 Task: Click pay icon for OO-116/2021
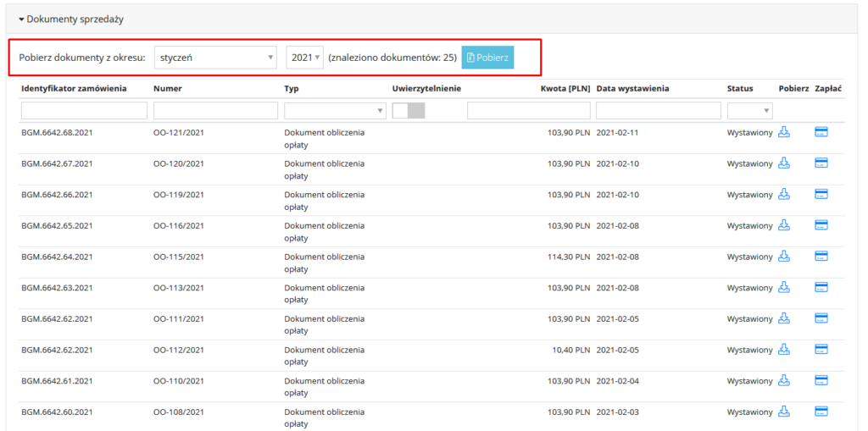point(821,225)
